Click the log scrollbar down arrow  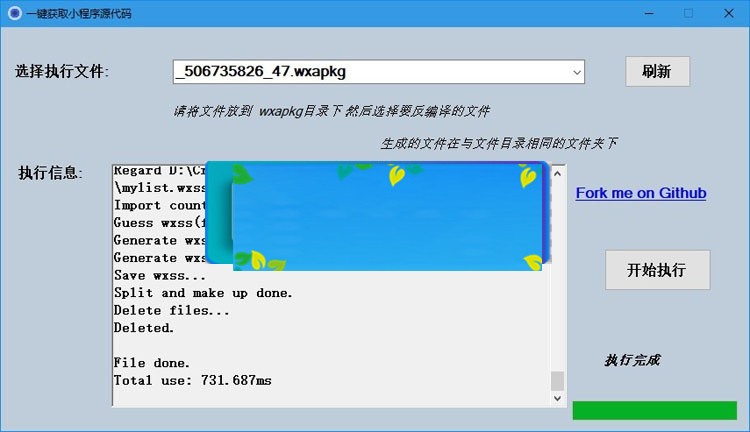(557, 398)
